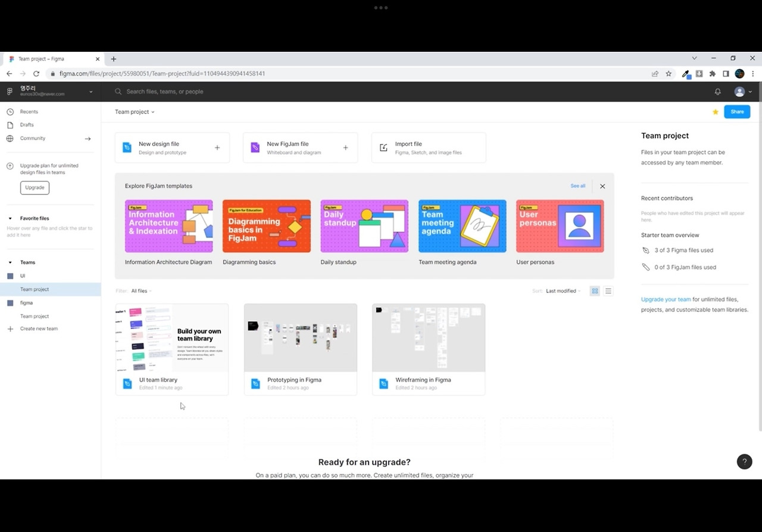Open the Daily standup template
Viewport: 762px width, 532px height.
click(364, 226)
